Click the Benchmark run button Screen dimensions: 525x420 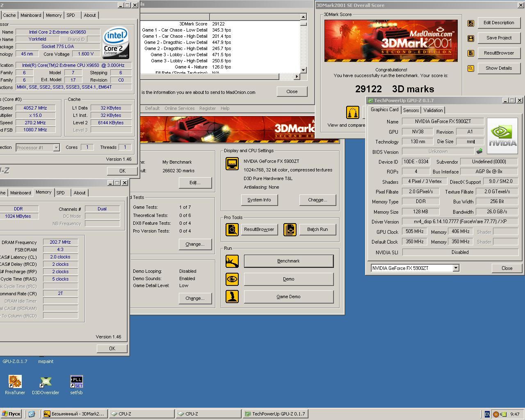[x=289, y=261]
